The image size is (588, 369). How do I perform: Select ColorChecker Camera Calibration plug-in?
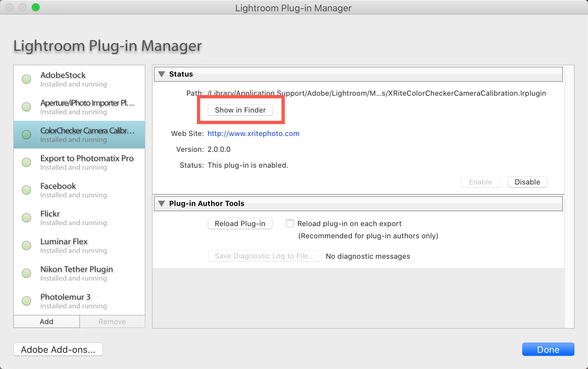[79, 135]
